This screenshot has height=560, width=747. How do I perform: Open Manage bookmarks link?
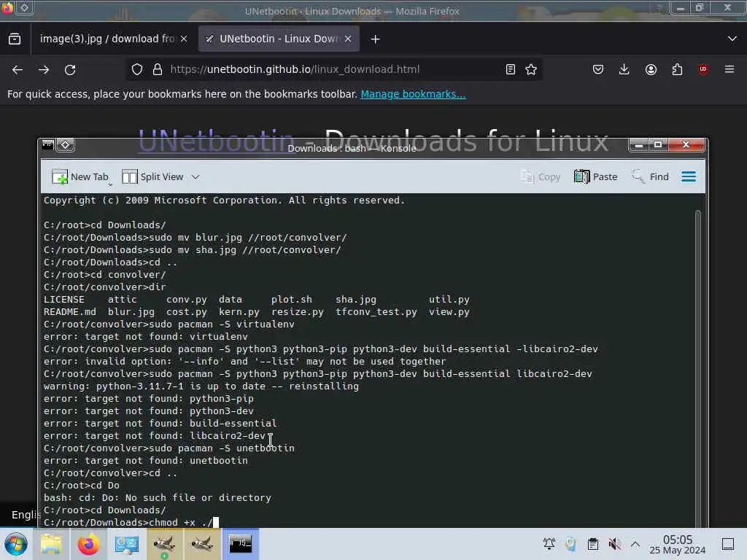[413, 94]
